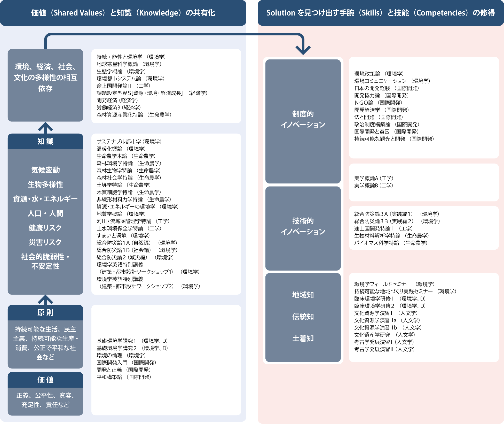Click course 持続可能性と環境学（環境学）
504x430 pixels.
tap(131, 57)
